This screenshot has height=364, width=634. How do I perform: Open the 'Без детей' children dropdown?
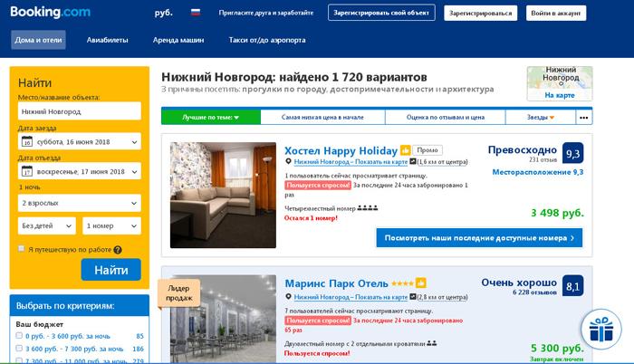(46, 225)
